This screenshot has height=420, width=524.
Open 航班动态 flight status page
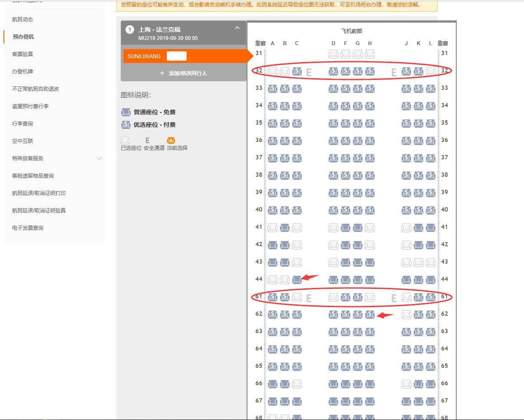(23, 20)
